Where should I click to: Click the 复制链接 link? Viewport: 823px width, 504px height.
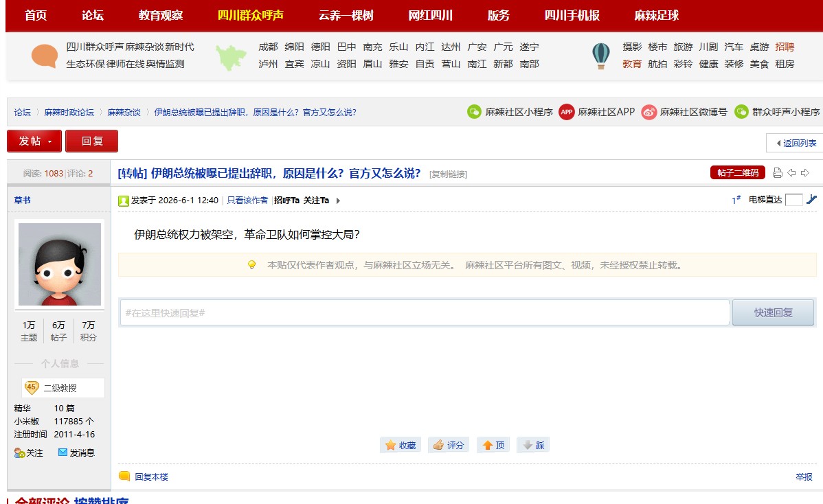(x=448, y=174)
